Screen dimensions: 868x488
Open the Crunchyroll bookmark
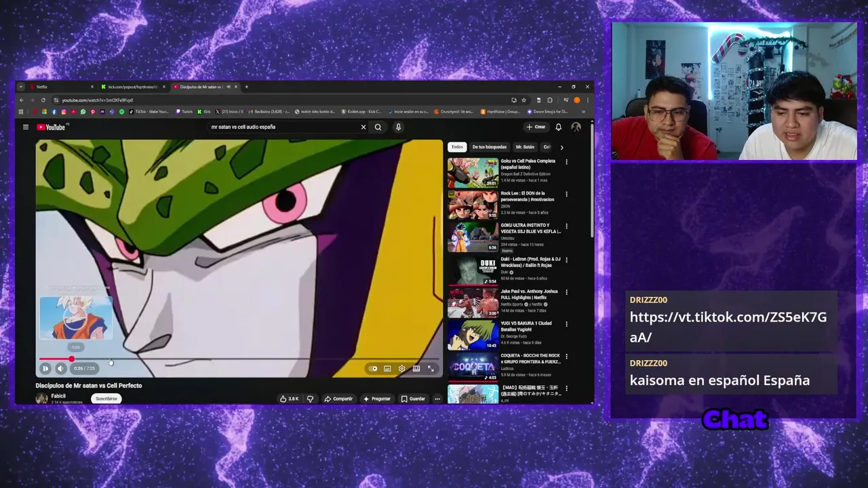[454, 112]
